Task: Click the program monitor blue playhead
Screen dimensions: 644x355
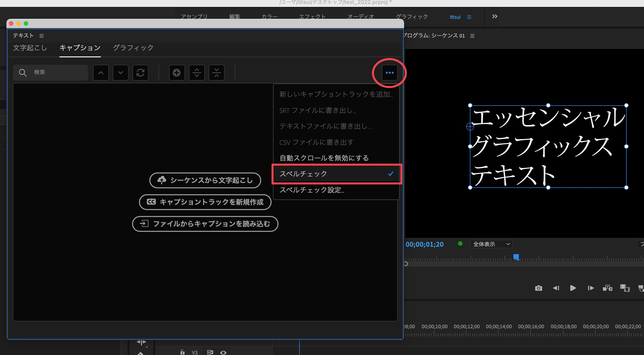Action: 516,257
